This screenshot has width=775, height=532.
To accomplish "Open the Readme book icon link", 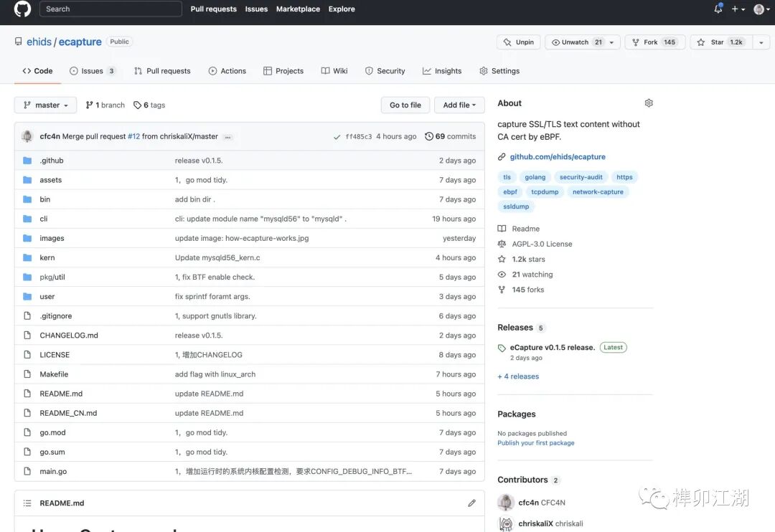I will click(502, 229).
